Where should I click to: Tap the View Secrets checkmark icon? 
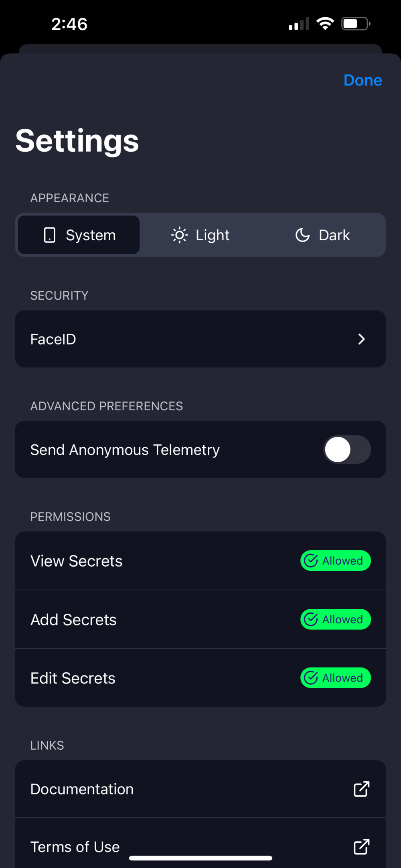pyautogui.click(x=311, y=561)
